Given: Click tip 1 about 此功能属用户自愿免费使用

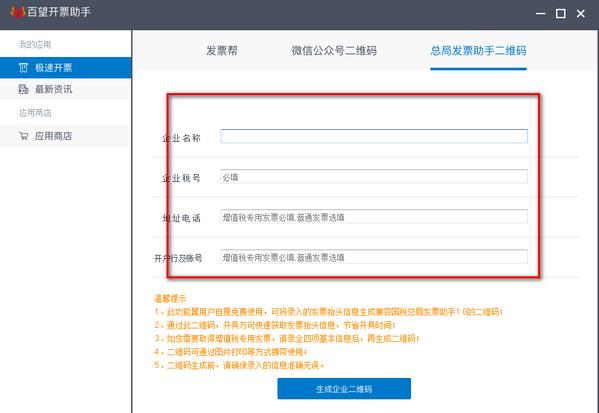Looking at the screenshot, I should pyautogui.click(x=329, y=312).
